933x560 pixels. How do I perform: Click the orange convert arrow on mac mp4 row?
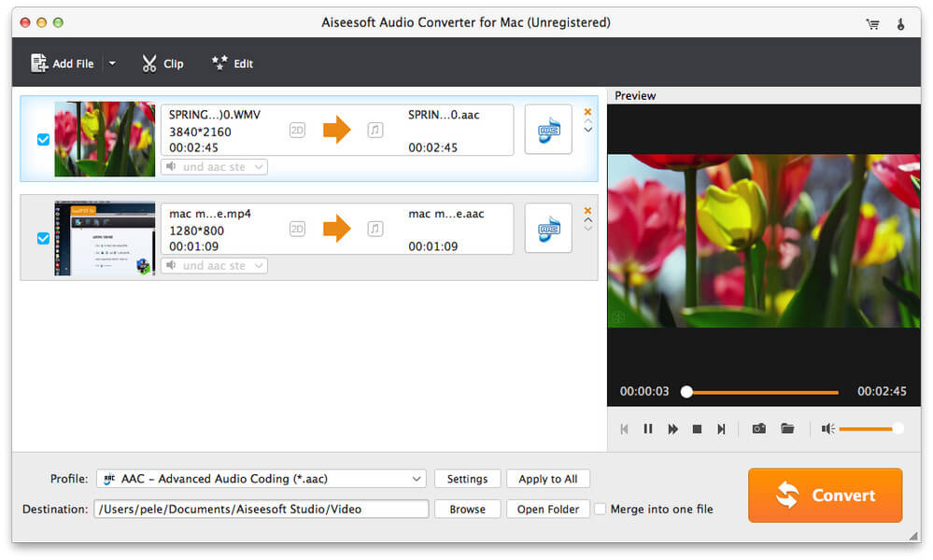coord(337,229)
